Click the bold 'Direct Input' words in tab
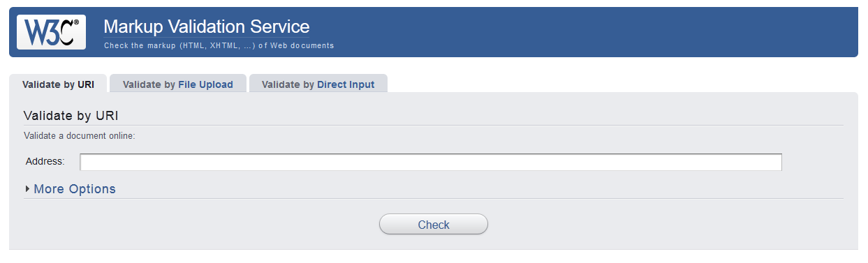 [x=346, y=84]
